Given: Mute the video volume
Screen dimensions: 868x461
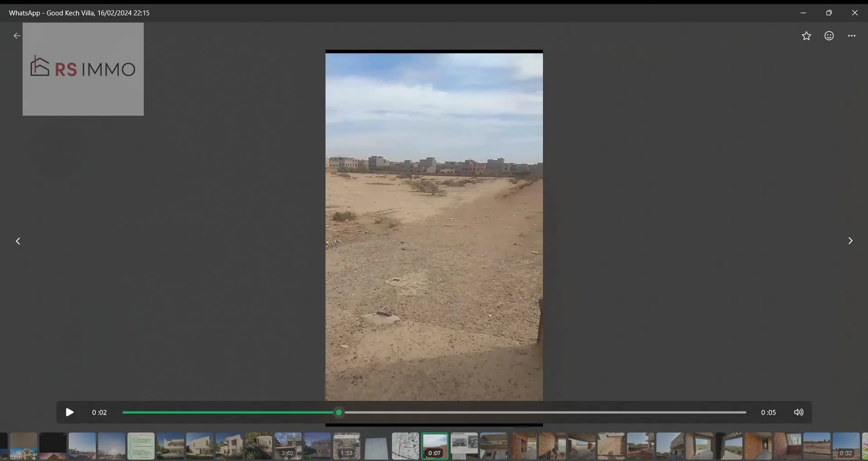Looking at the screenshot, I should coord(799,412).
